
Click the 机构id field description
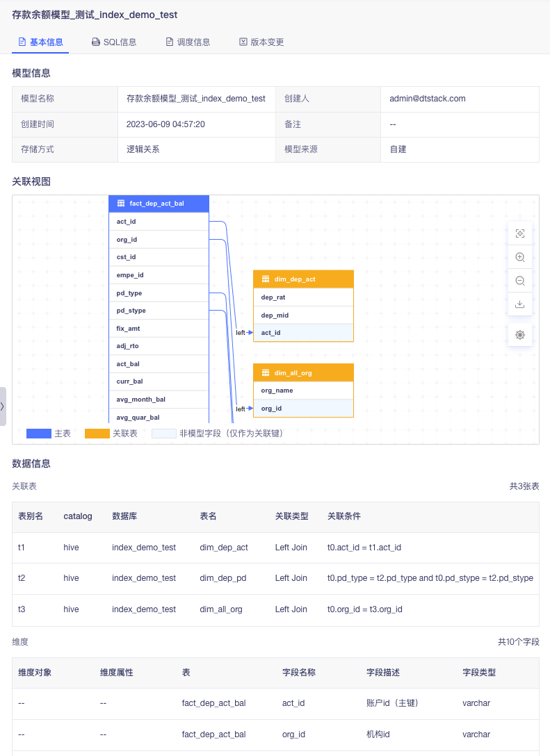tap(378, 734)
